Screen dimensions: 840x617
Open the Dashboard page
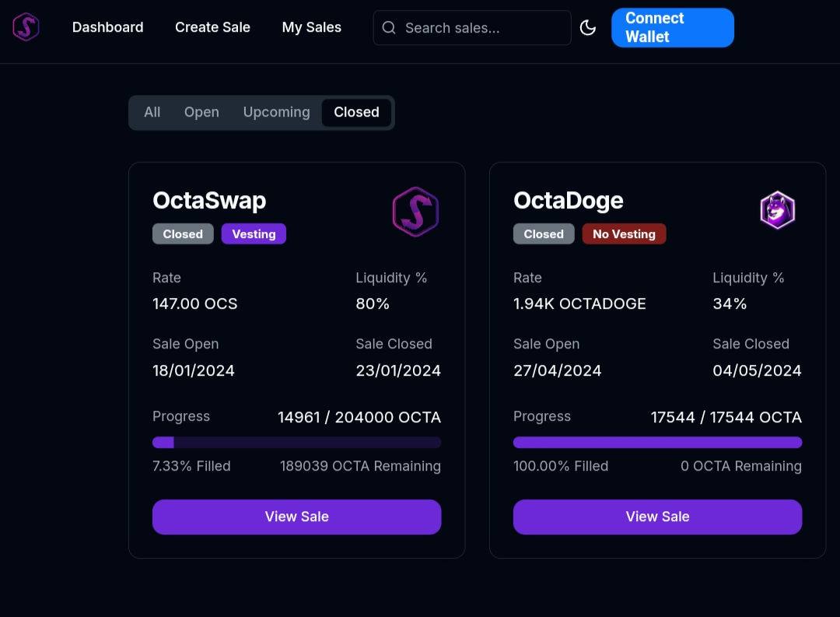click(107, 27)
